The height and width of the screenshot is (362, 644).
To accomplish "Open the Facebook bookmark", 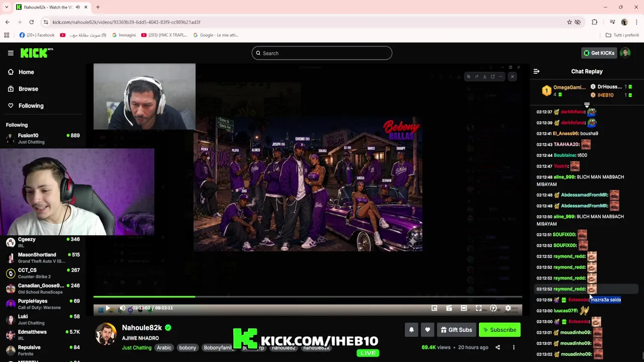I will [x=37, y=35].
